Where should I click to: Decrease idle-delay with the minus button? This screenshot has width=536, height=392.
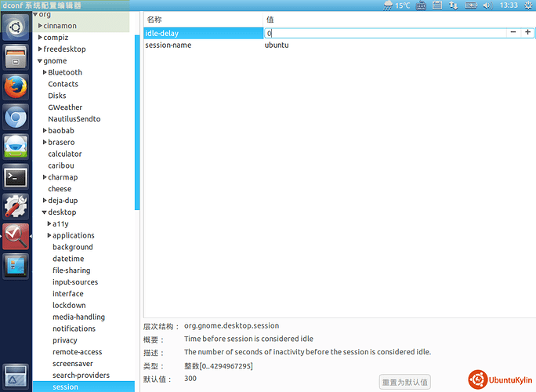[513, 33]
